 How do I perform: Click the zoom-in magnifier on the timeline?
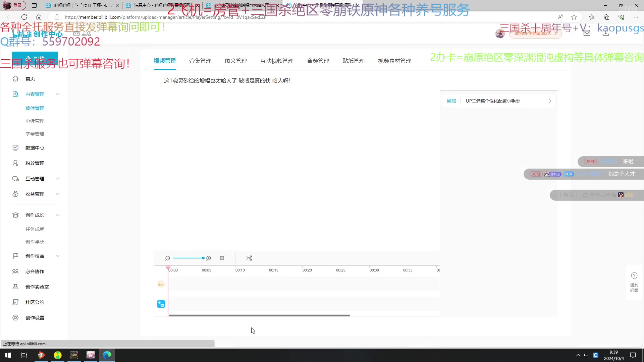click(x=209, y=258)
